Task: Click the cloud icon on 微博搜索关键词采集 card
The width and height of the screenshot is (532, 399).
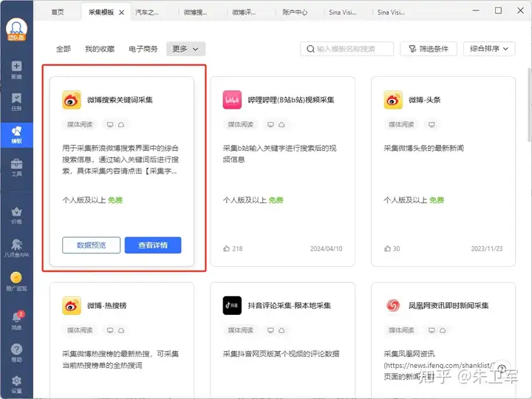Action: (121, 125)
